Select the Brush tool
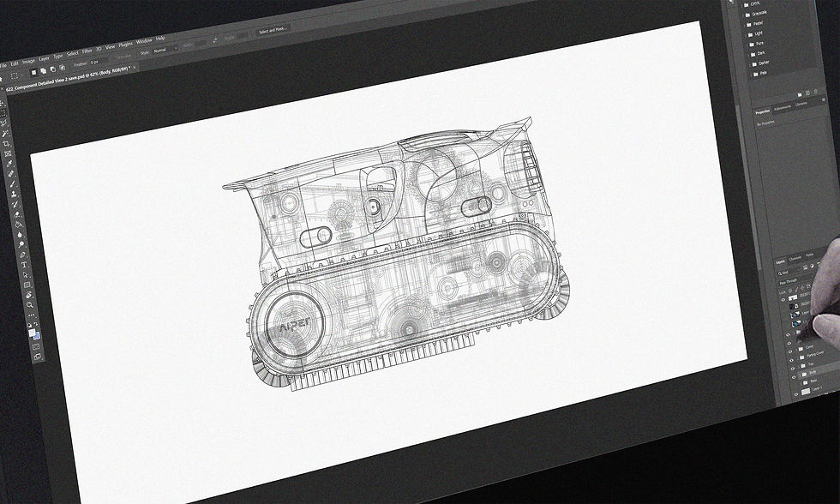Viewport: 840px width, 504px height. coord(12,184)
